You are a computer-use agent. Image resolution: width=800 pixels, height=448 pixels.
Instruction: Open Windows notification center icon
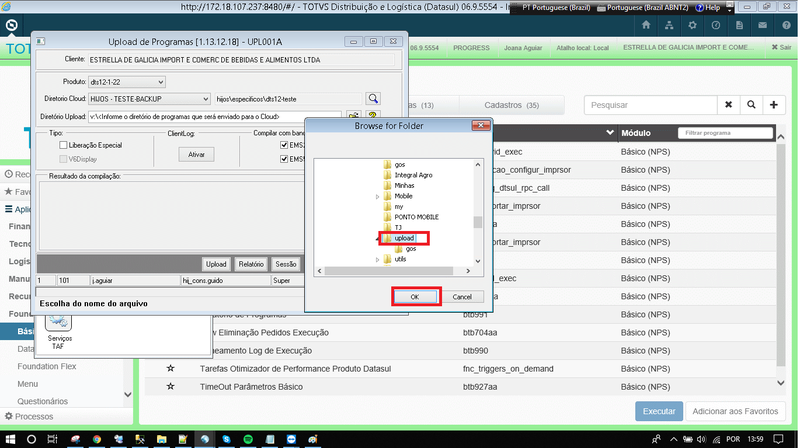779,439
